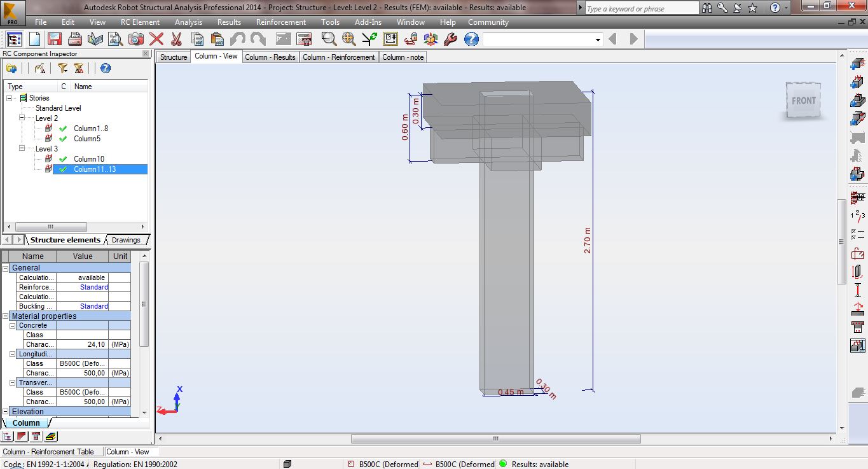This screenshot has height=469, width=868.
Task: Open the Add-Ins menu
Action: click(x=368, y=22)
